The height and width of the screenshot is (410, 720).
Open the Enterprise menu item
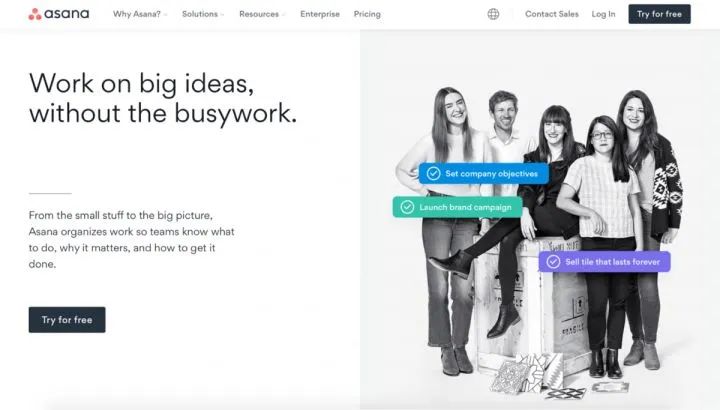[x=320, y=14]
